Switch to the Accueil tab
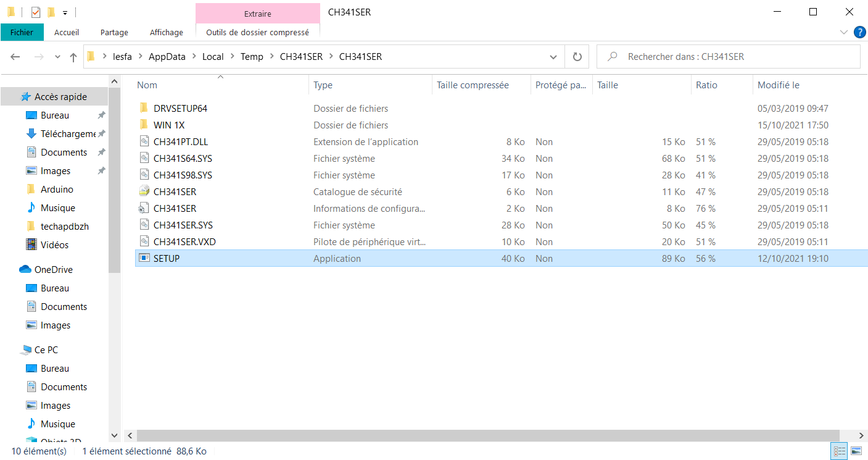Screen dimensions: 868x460 click(x=67, y=32)
